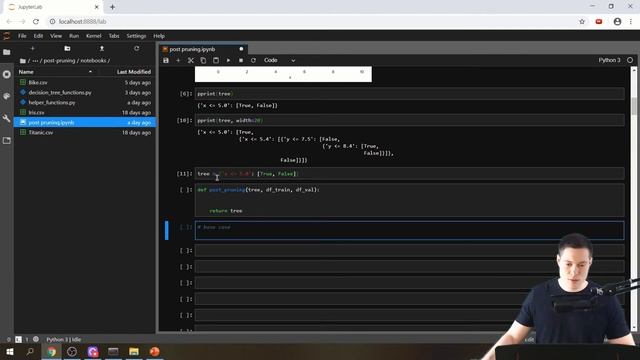Create a new folder in file browser

coord(67,49)
